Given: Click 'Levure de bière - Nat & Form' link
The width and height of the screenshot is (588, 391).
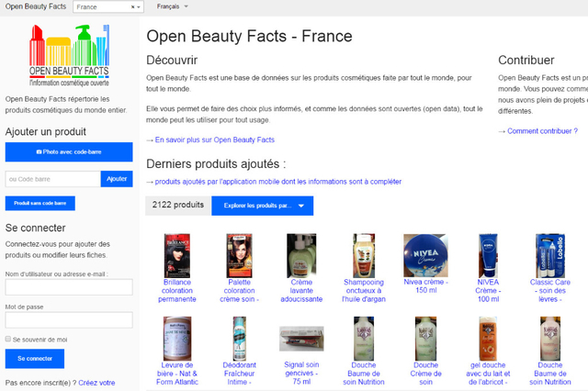Looking at the screenshot, I should [177, 374].
